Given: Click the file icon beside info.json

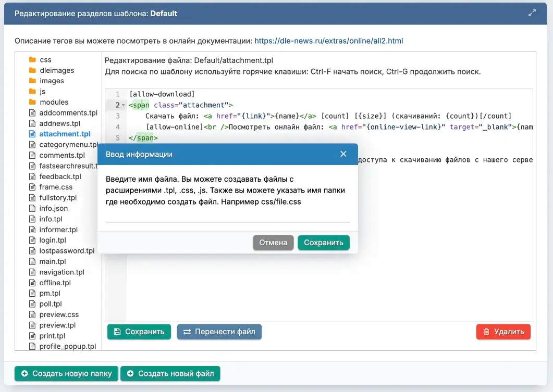Looking at the screenshot, I should point(32,208).
